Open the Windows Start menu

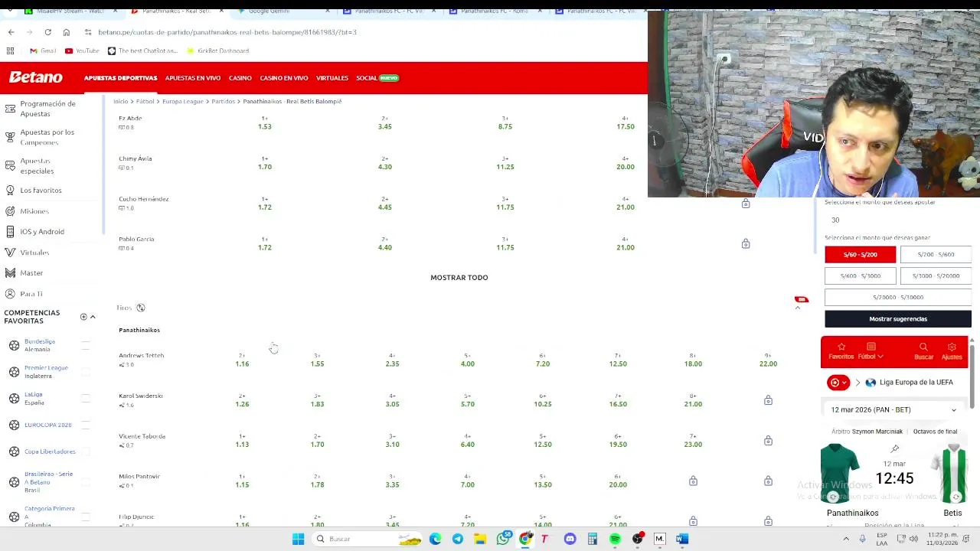[298, 539]
